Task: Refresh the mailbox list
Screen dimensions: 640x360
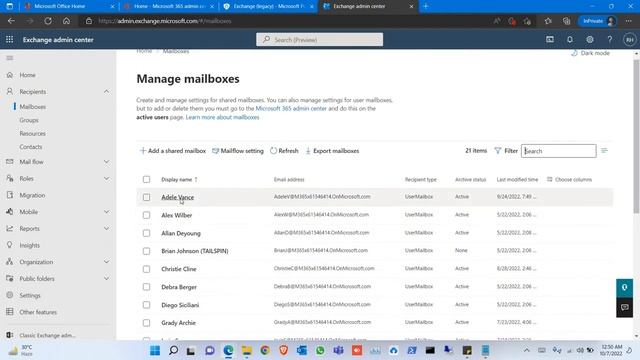Action: (x=284, y=151)
